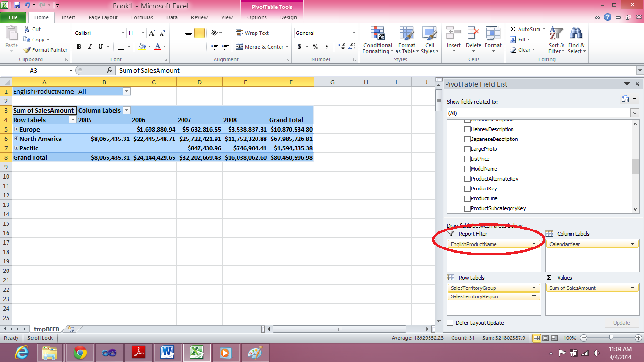Click the Format Painter brush
The image size is (644, 362).
(x=27, y=50)
